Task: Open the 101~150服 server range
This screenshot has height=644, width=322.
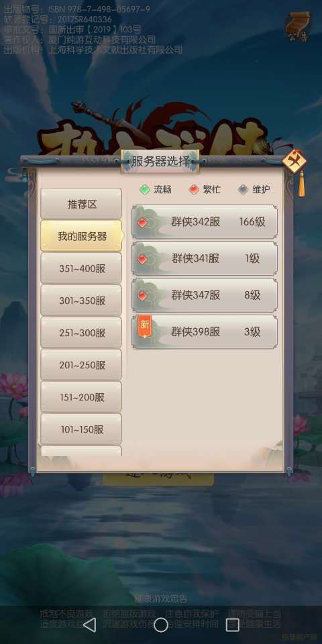Action: (81, 429)
